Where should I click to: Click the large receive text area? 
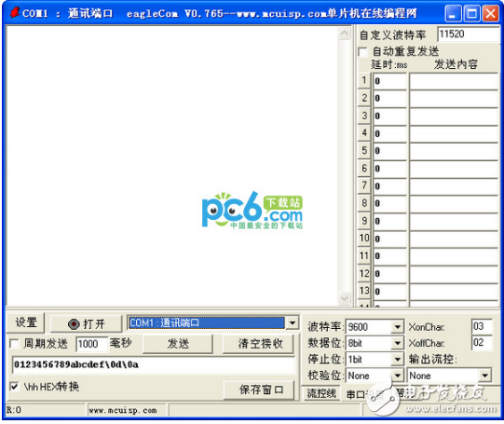click(x=172, y=166)
